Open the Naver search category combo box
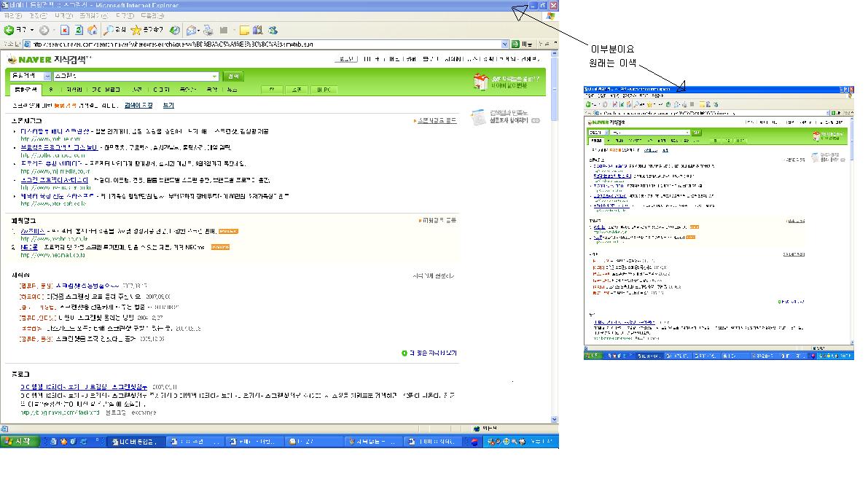The width and height of the screenshot is (868, 489). (31, 76)
